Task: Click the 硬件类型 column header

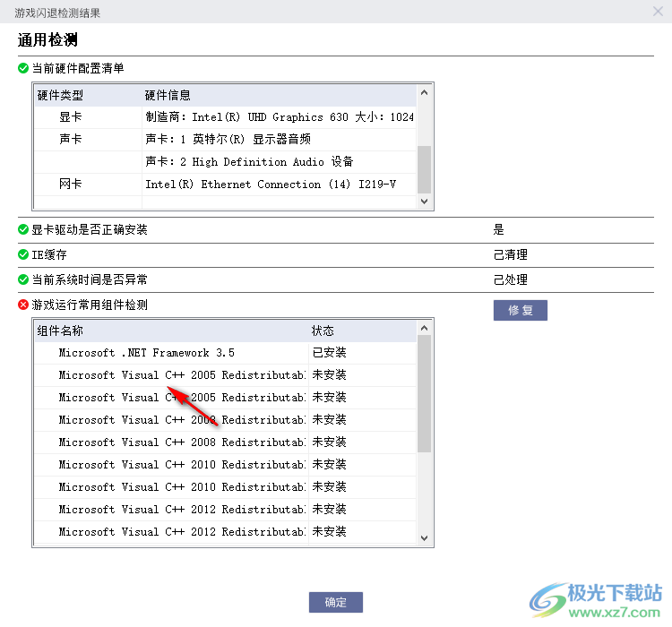Action: 88,95
